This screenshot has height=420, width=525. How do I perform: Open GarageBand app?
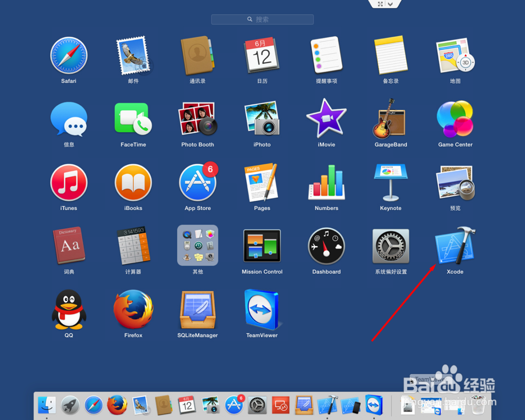391,119
